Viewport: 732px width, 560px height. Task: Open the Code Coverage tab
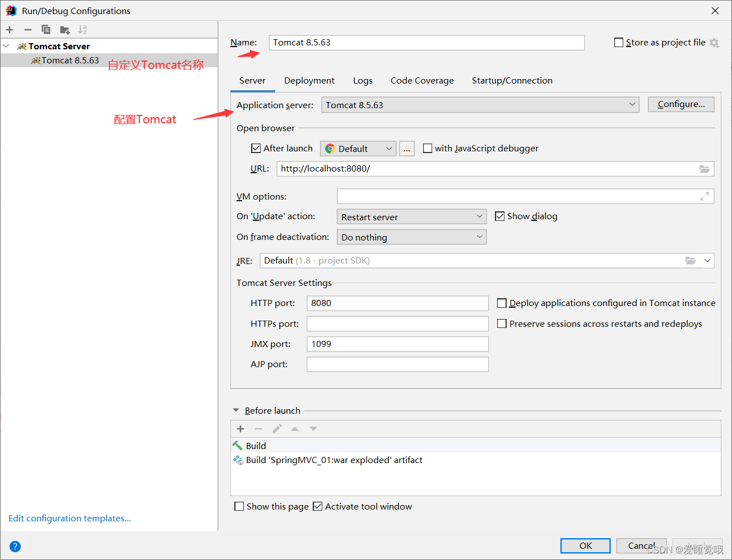point(422,81)
